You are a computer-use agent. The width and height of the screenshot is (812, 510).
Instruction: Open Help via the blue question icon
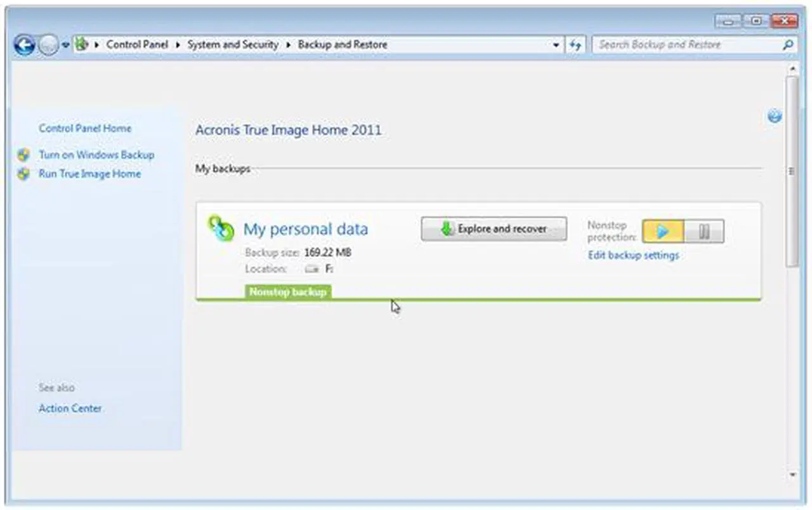(x=775, y=116)
